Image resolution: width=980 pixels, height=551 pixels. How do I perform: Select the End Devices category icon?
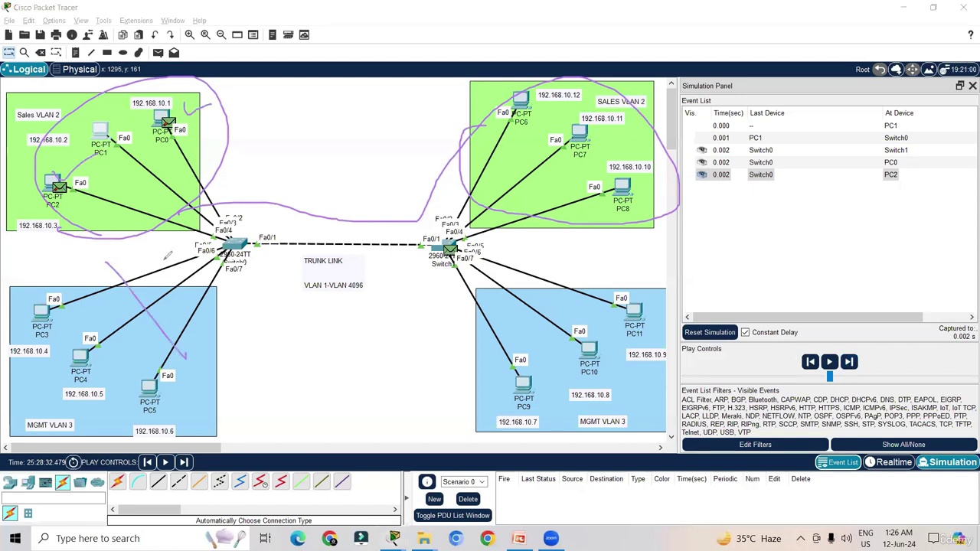(x=28, y=482)
